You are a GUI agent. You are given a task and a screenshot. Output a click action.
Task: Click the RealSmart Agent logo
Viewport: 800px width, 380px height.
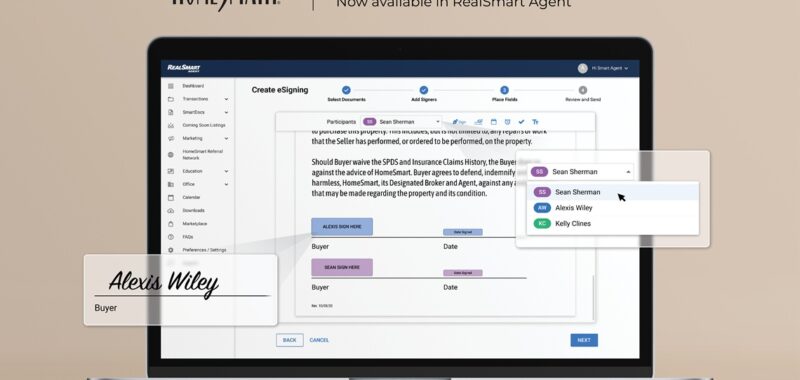(x=184, y=68)
